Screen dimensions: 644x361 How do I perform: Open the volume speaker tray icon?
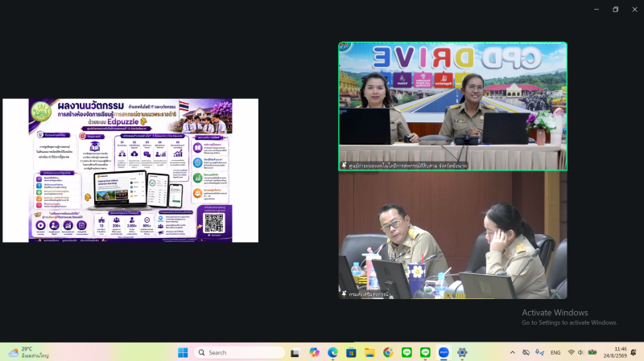coord(580,352)
